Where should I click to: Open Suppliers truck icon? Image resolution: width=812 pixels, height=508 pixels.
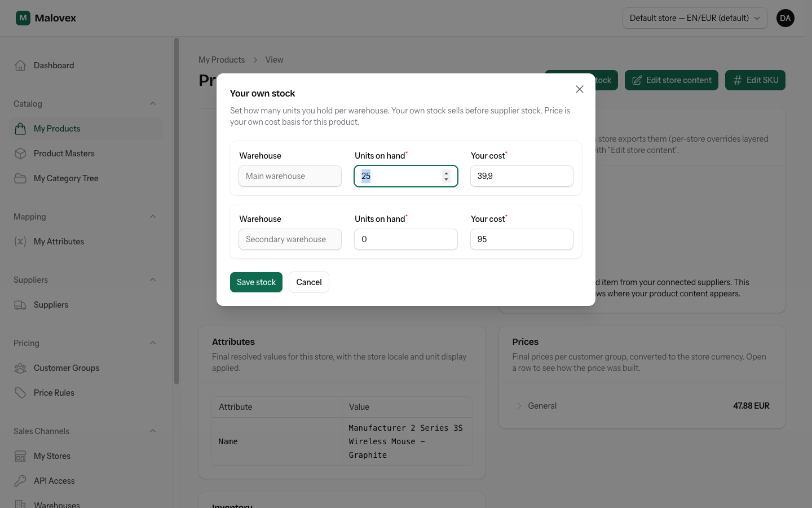[x=20, y=305]
